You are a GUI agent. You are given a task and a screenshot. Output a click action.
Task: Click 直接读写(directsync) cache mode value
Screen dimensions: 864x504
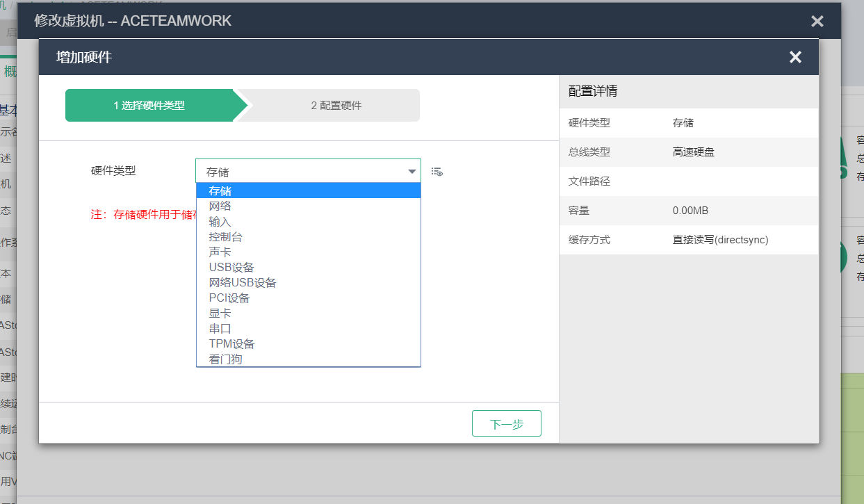point(721,240)
